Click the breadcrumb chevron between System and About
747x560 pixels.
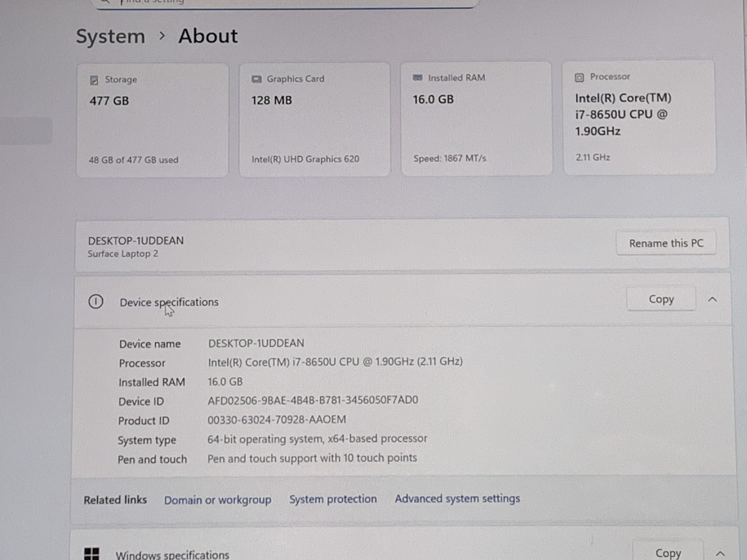162,35
